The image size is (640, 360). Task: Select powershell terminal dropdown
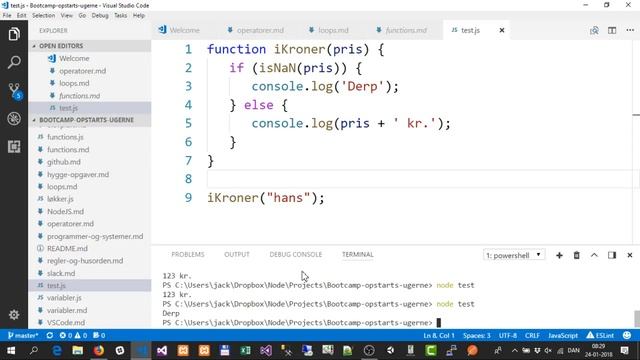tap(514, 255)
